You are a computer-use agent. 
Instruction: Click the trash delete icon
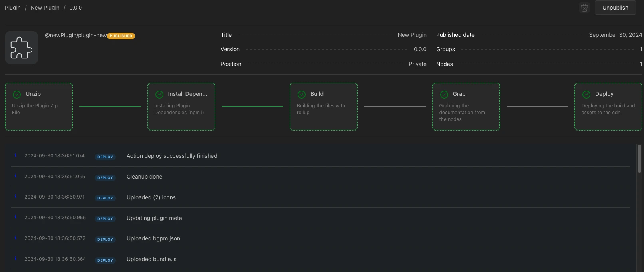(584, 8)
